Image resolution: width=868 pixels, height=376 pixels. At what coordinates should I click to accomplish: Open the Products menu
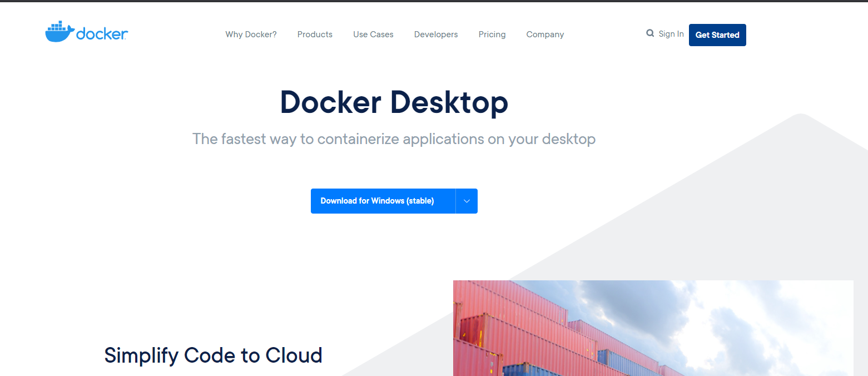coord(315,34)
